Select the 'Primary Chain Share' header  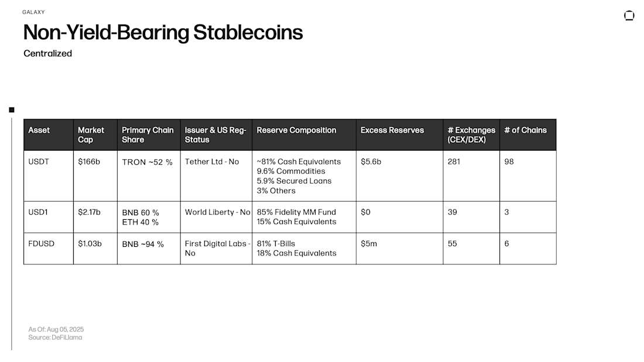pos(148,135)
